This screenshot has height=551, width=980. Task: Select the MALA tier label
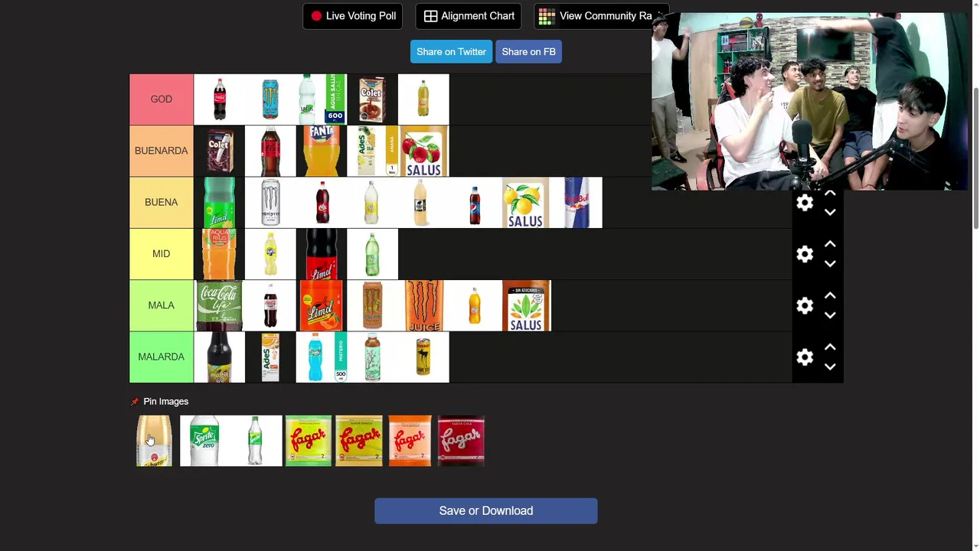point(162,305)
